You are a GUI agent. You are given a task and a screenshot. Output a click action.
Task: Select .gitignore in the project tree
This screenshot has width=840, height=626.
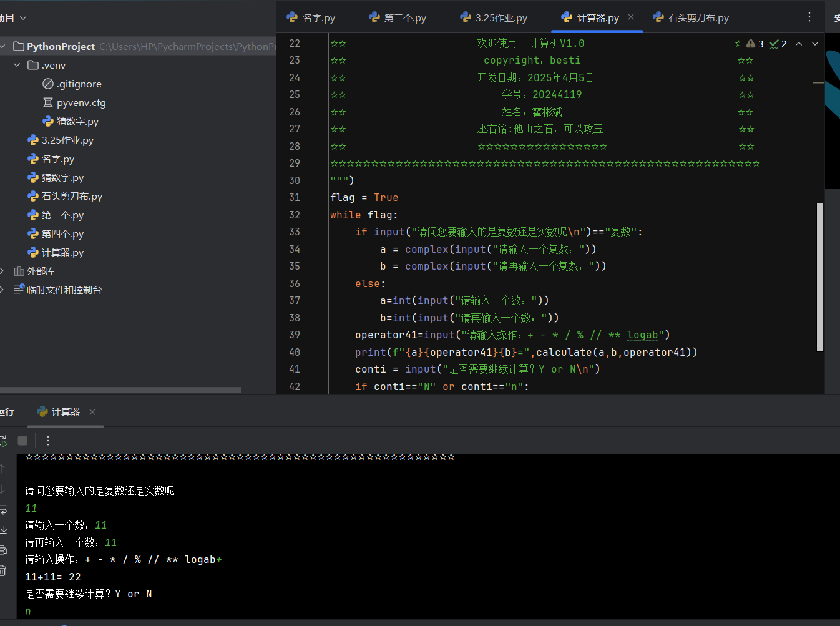coord(72,84)
